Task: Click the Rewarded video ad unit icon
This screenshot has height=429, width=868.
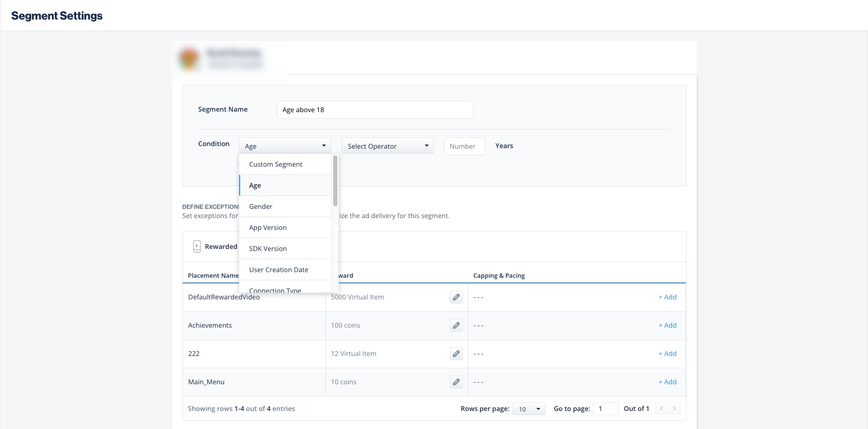Action: [x=197, y=246]
